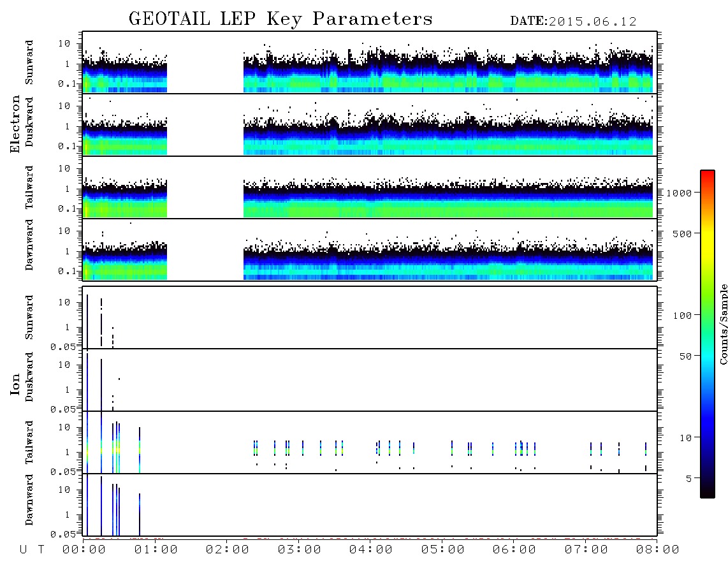This screenshot has width=728, height=561.
Task: Click the colorbar "100" tick label
Action: (x=683, y=316)
